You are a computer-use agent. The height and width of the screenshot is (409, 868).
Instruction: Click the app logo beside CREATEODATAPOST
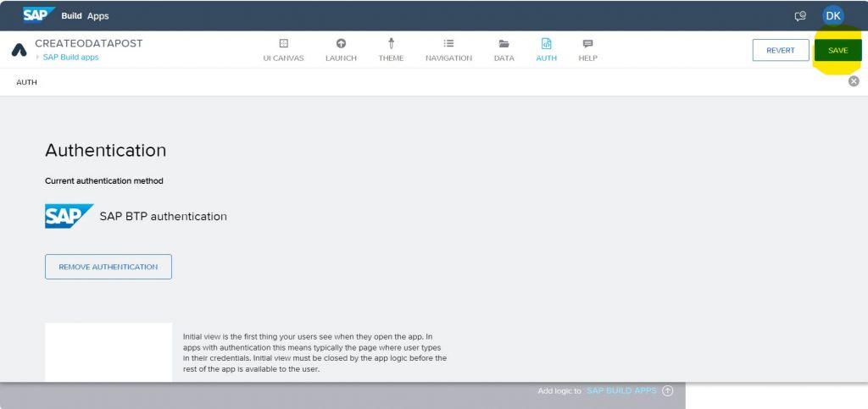[19, 50]
